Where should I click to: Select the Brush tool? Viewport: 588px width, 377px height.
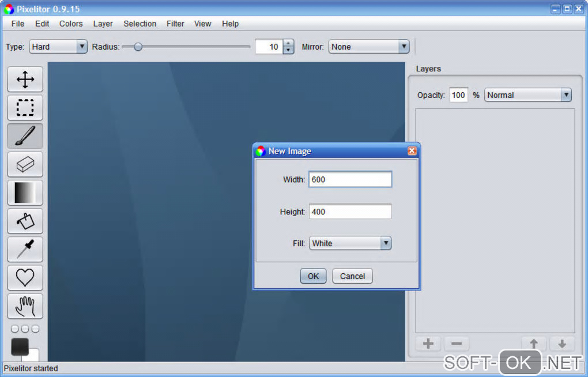25,136
